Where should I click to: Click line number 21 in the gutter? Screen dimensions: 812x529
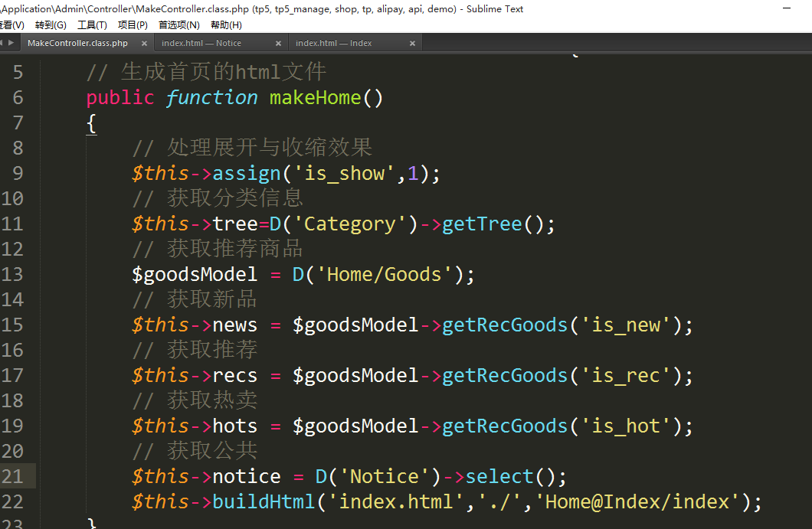(12, 476)
